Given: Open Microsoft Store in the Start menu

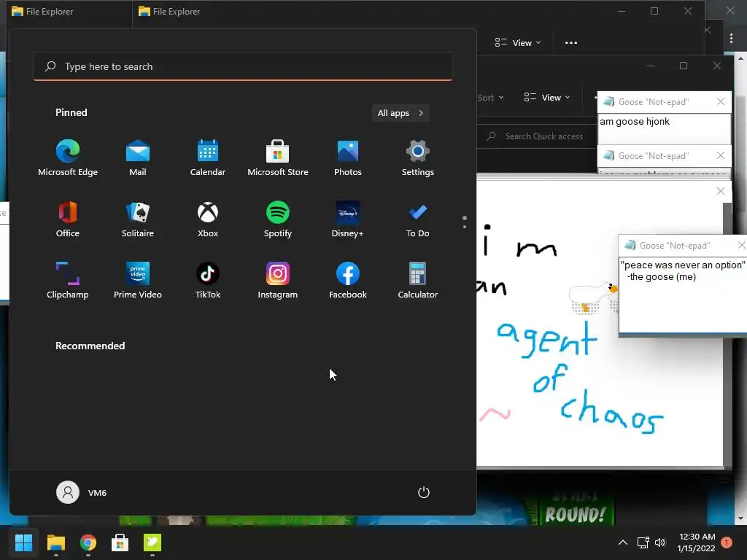Looking at the screenshot, I should (x=278, y=158).
